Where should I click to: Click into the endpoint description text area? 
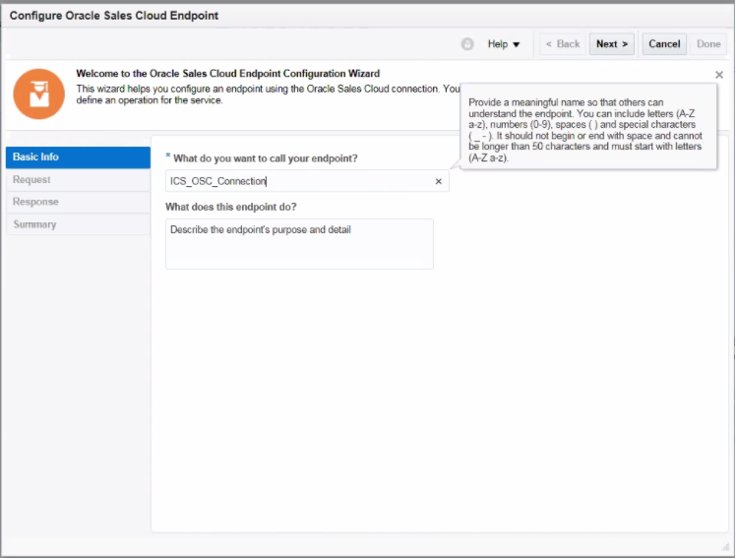299,244
